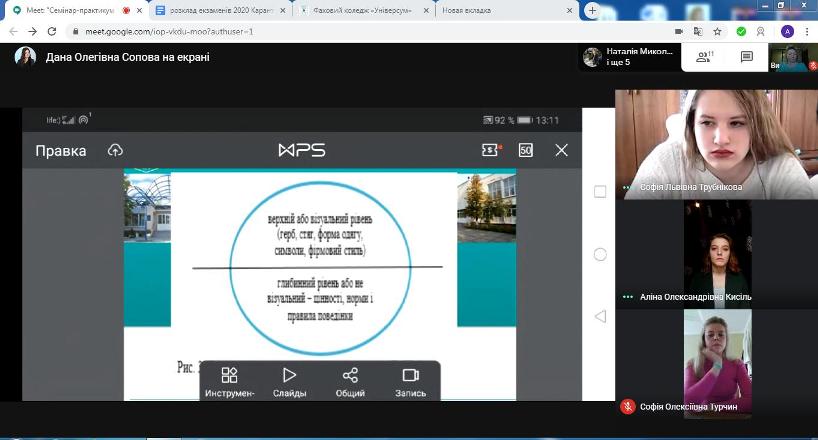Close the WPS document with X
The width and height of the screenshot is (818, 440).
(562, 150)
